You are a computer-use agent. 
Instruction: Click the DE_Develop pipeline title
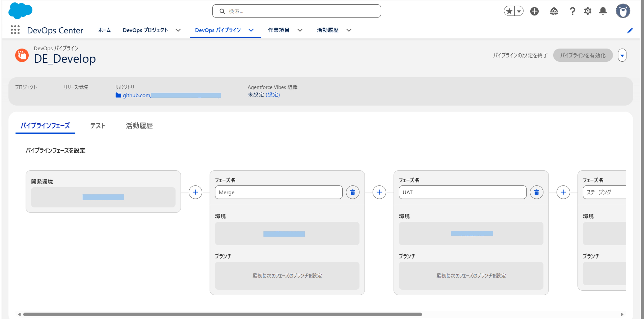(x=65, y=59)
